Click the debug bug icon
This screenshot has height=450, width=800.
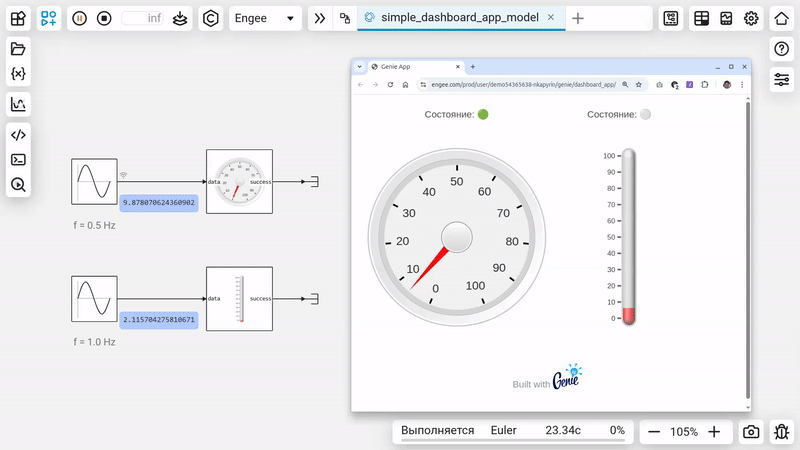point(781,432)
